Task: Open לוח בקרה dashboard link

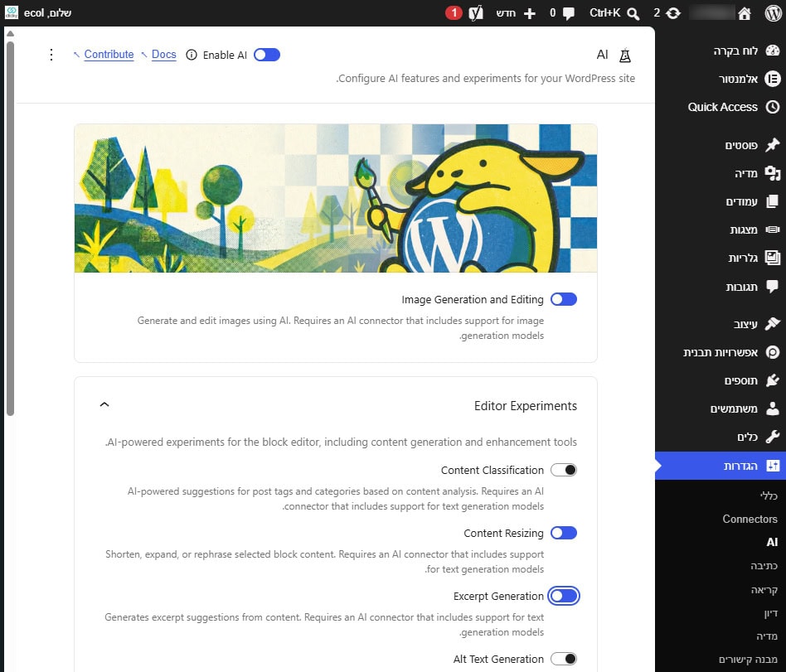Action: [735, 51]
